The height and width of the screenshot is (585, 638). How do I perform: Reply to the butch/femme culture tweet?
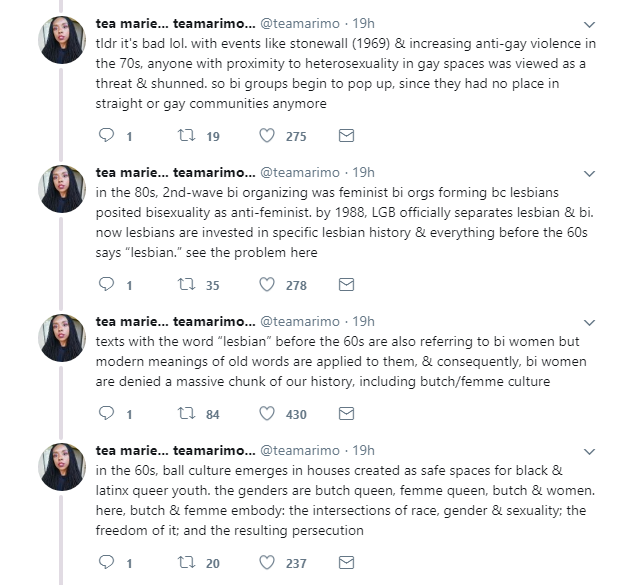(x=109, y=413)
